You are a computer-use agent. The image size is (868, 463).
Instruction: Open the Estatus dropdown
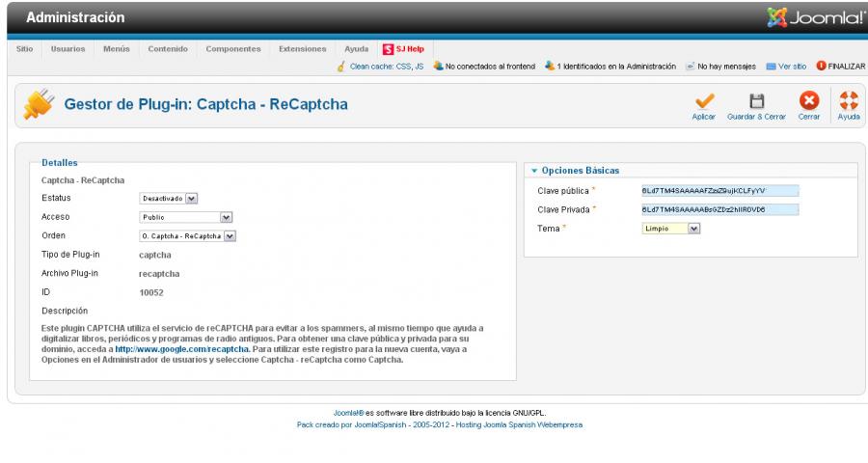[x=168, y=199]
